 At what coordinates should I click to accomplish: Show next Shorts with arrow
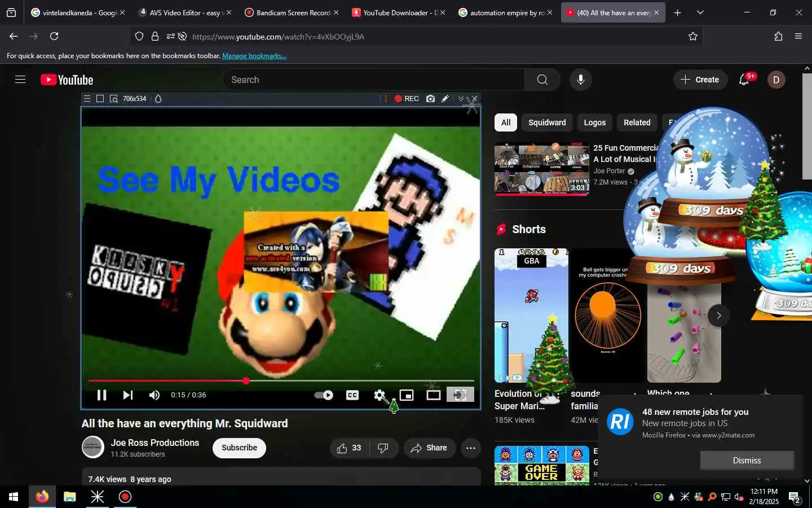[718, 316]
